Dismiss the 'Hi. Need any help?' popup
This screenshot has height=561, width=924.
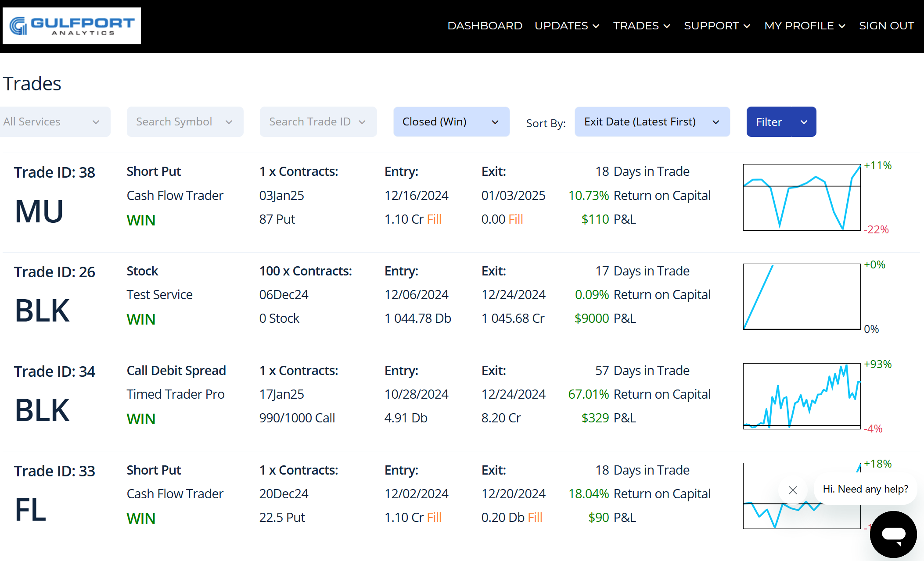click(793, 490)
